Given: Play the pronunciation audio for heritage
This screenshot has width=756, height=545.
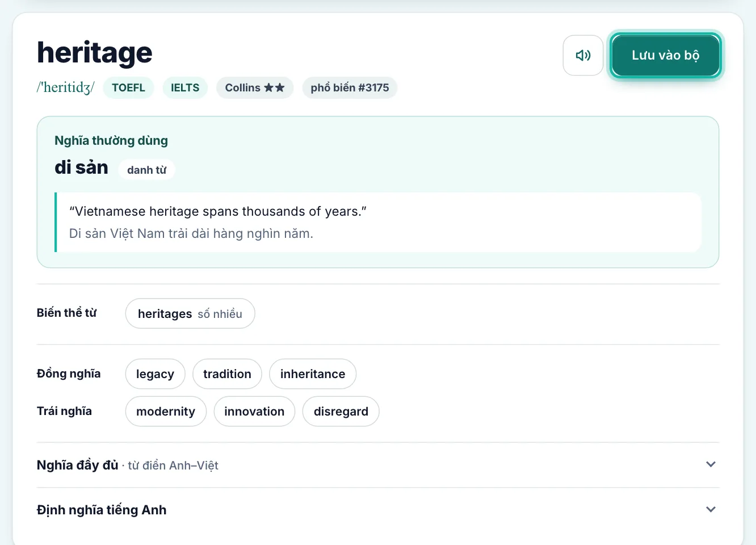Looking at the screenshot, I should (583, 55).
